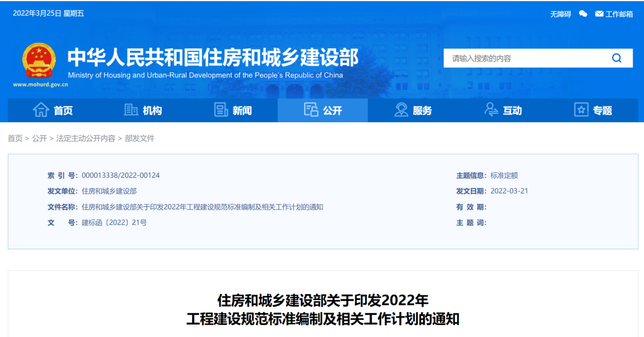Click the headset person icon beside 服务
644x337 pixels.
coord(401,110)
